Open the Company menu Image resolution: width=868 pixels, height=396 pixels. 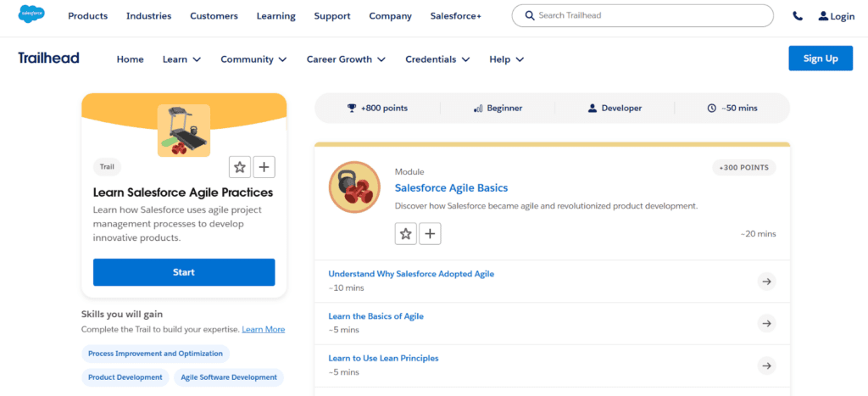tap(391, 16)
